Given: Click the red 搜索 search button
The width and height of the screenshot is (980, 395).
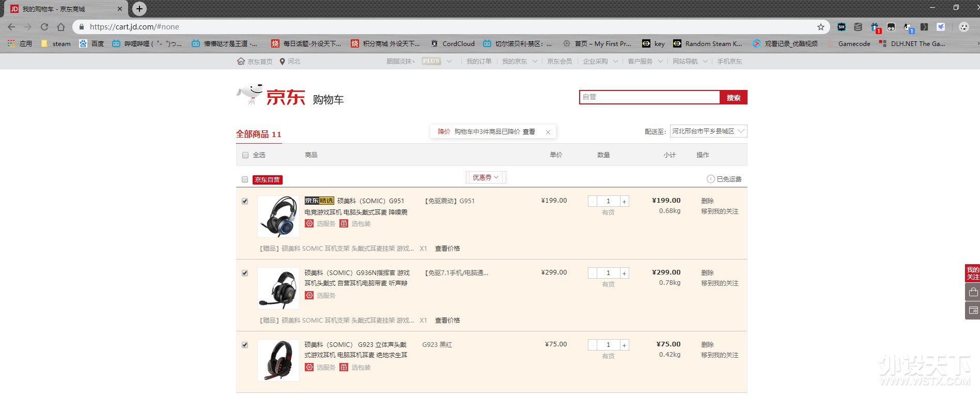Looking at the screenshot, I should [x=734, y=97].
